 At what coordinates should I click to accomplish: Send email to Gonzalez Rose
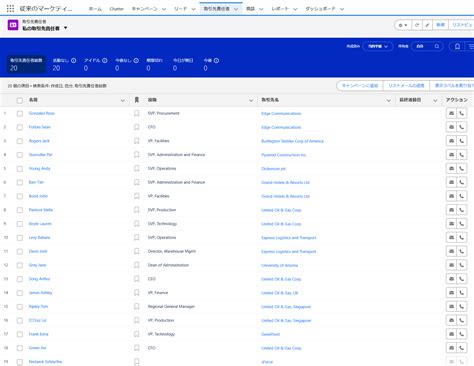click(451, 113)
